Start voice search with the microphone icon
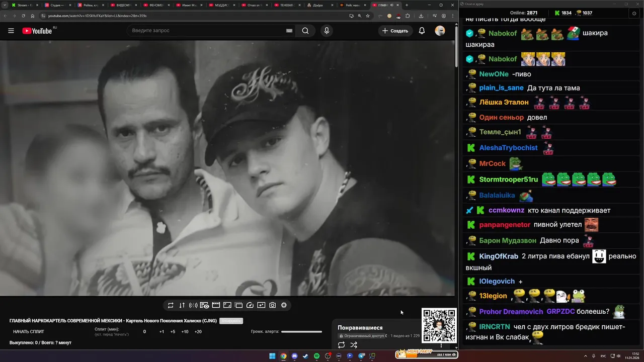Screen dimensions: 644x362 coord(327,31)
